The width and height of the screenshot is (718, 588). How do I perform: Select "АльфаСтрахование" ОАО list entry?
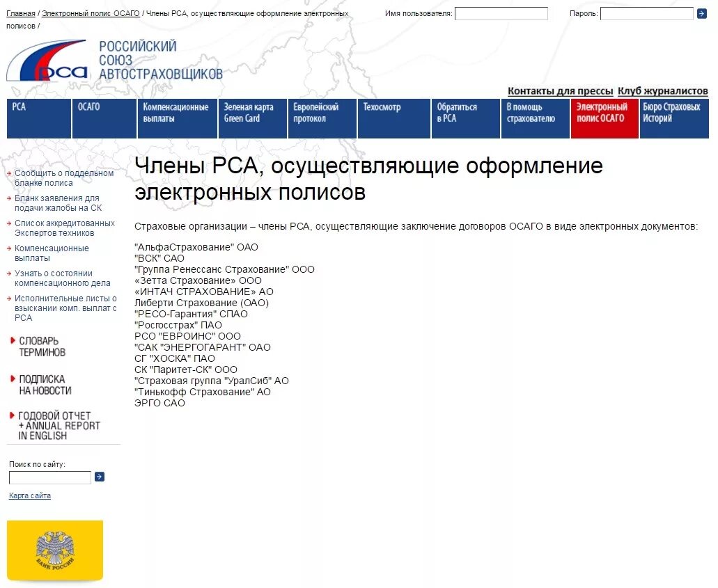click(x=196, y=247)
